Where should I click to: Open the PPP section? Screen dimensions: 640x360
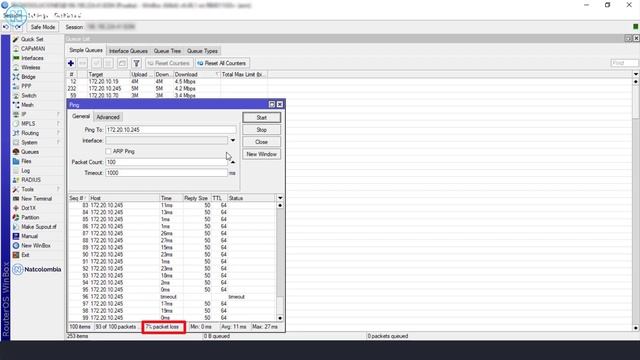pos(26,86)
